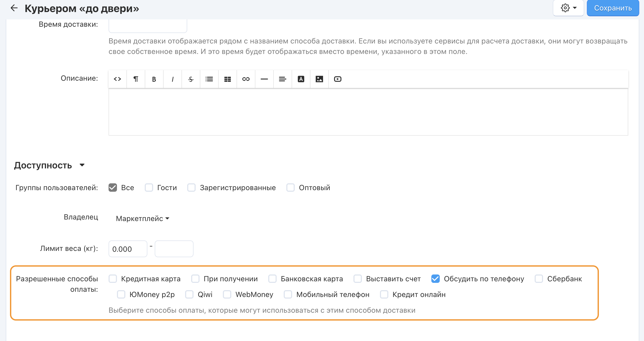
Task: Go back using the left arrow
Action: pyautogui.click(x=14, y=8)
